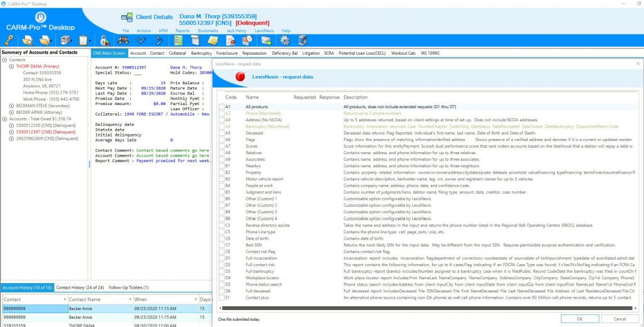The image size is (644, 327).
Task: Expand BECKER ARNIE (Attorney) node
Action: pyautogui.click(x=11, y=112)
